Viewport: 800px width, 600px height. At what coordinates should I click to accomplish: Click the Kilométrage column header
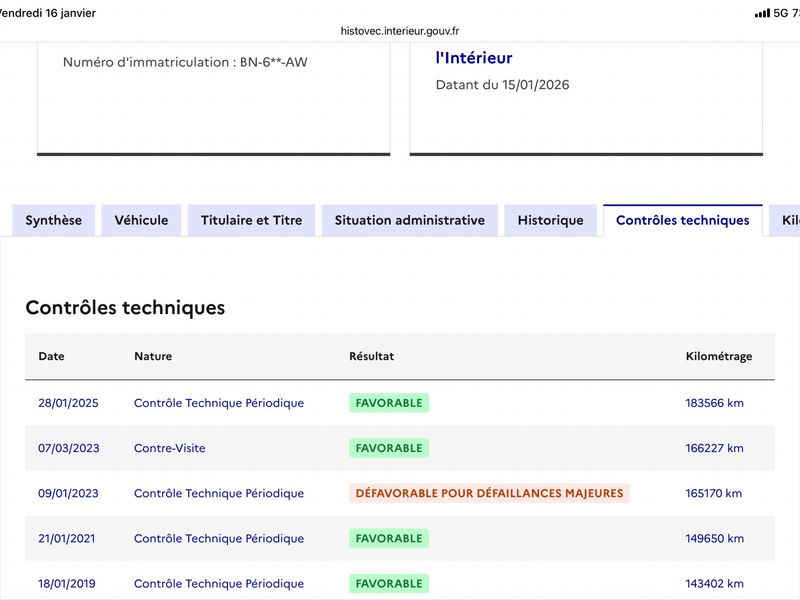[718, 356]
